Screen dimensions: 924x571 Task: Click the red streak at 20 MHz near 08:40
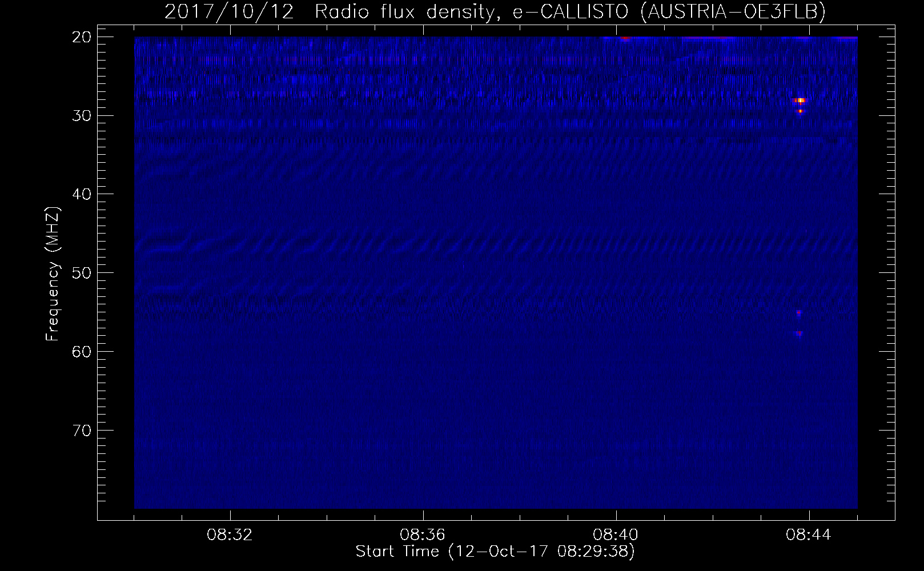pyautogui.click(x=626, y=38)
